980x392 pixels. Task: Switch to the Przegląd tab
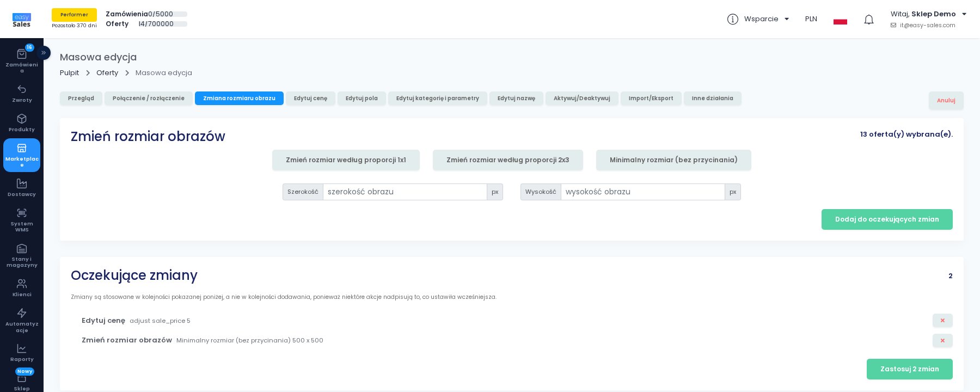pos(81,99)
